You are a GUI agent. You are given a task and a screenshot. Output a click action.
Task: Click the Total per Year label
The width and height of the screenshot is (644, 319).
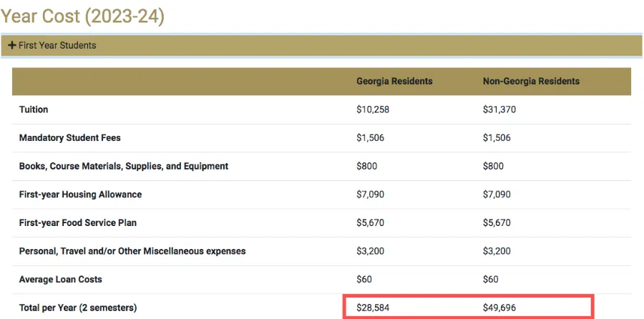(x=78, y=308)
